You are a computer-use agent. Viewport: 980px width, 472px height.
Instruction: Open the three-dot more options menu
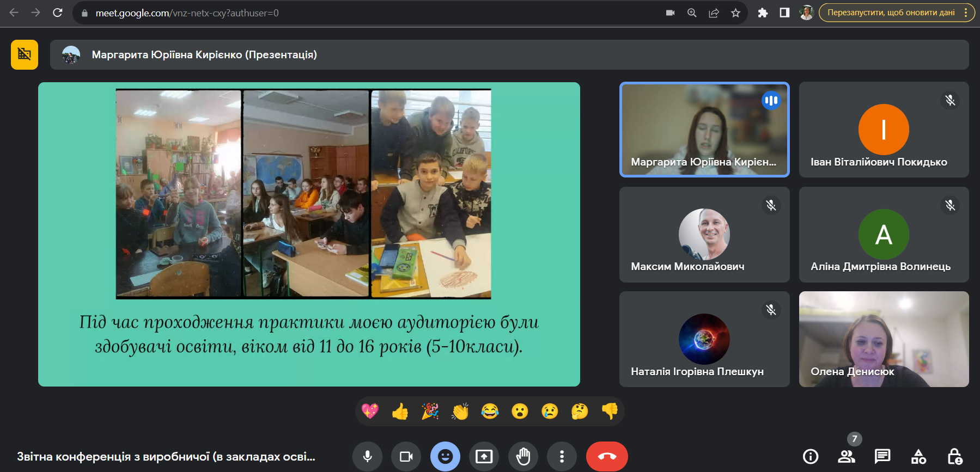point(562,456)
